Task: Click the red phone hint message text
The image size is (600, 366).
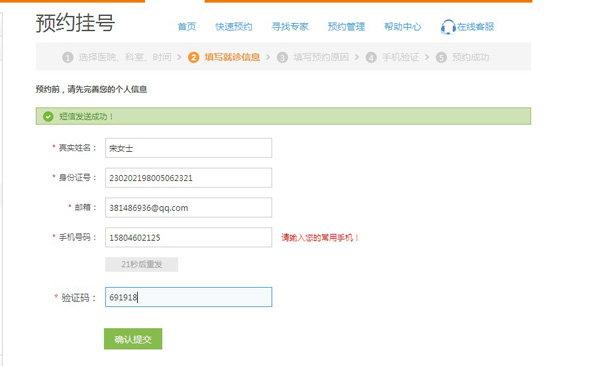Action: coord(320,238)
